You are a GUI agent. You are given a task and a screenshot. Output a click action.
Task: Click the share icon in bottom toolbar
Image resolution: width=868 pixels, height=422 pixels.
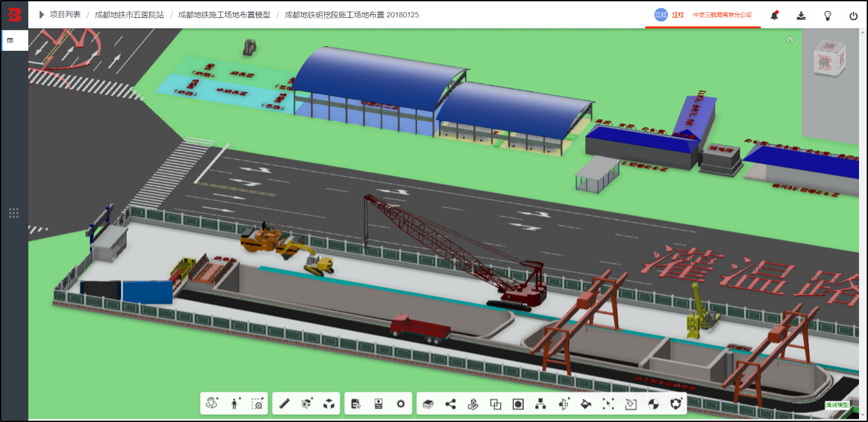click(450, 403)
